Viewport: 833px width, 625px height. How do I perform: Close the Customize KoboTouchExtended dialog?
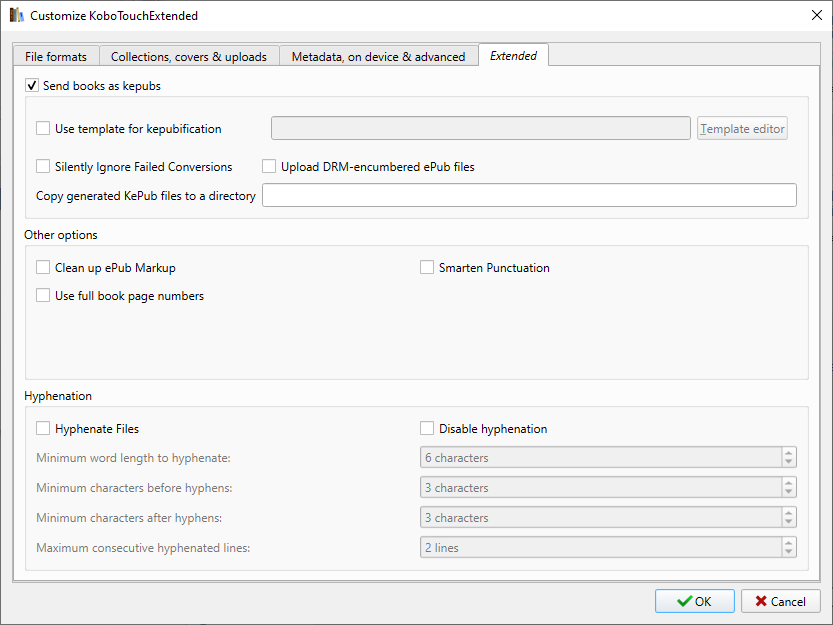pos(817,15)
